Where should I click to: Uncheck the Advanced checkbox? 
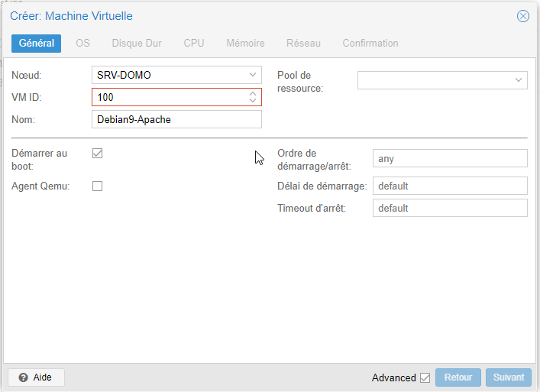tap(425, 377)
